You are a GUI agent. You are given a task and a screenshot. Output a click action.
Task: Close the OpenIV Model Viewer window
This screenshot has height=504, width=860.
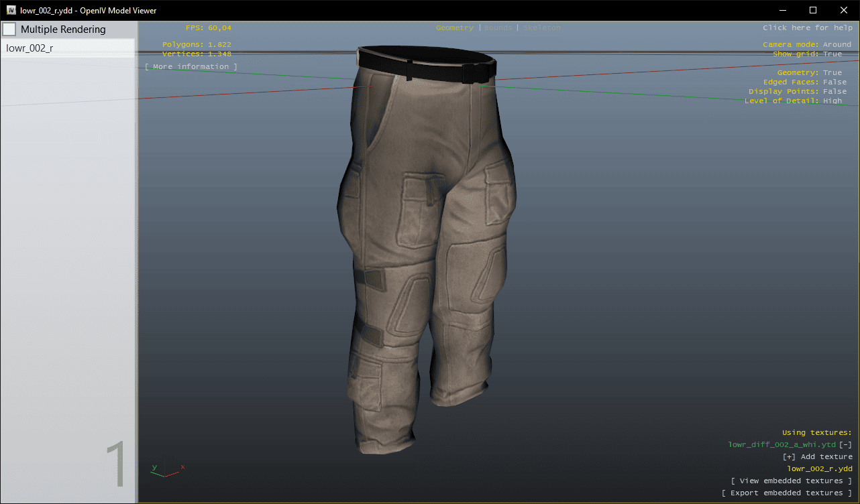(844, 11)
